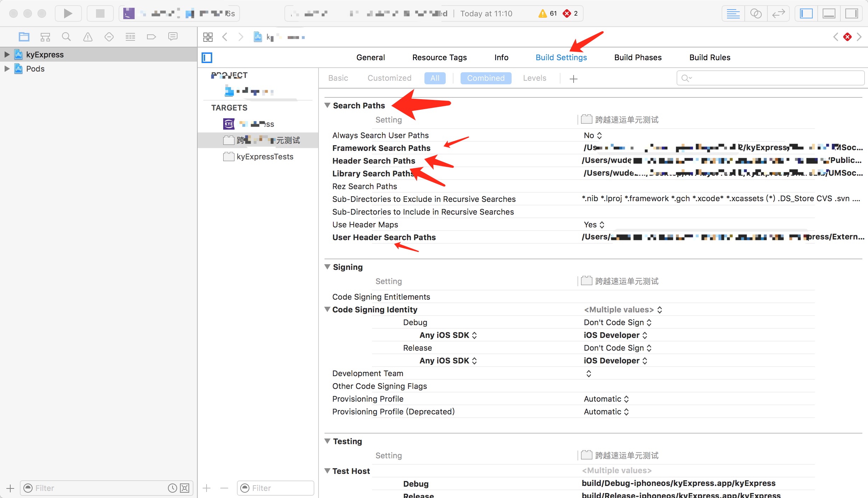This screenshot has width=868, height=498.
Task: Switch to the Resource Tags tab
Action: (x=439, y=57)
